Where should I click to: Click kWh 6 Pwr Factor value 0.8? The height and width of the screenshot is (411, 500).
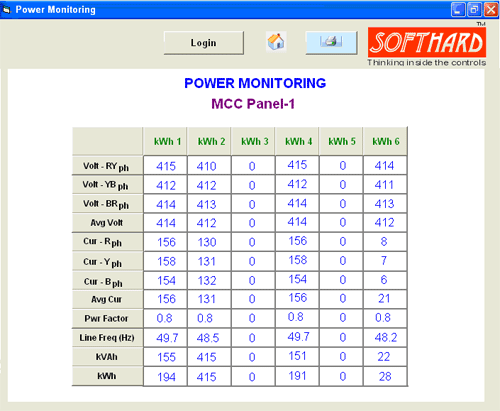pos(385,318)
